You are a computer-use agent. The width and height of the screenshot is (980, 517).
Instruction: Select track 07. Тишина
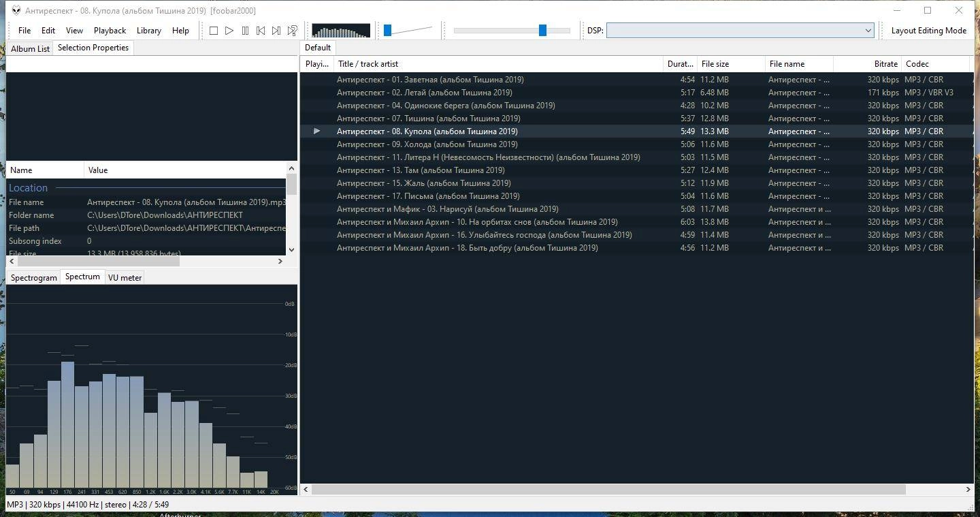point(637,119)
